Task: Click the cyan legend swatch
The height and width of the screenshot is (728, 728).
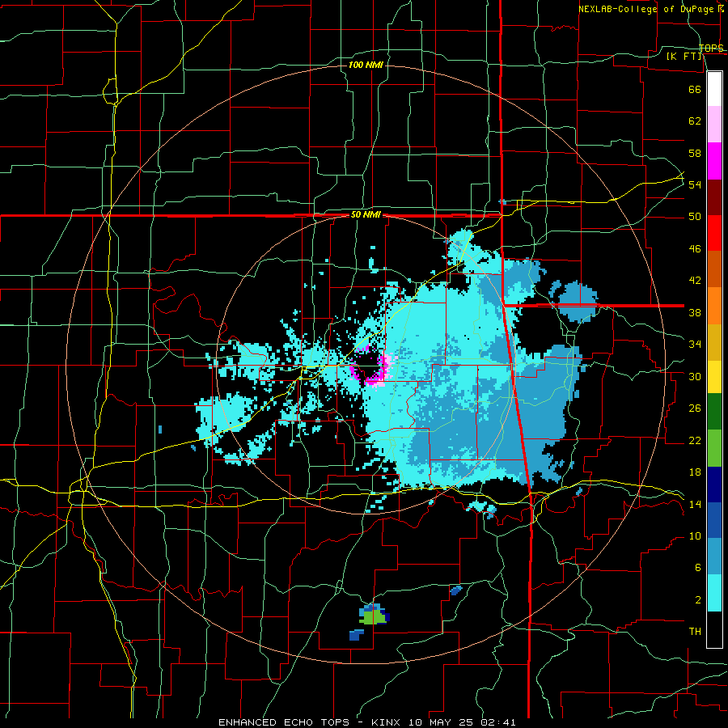Action: click(x=714, y=593)
